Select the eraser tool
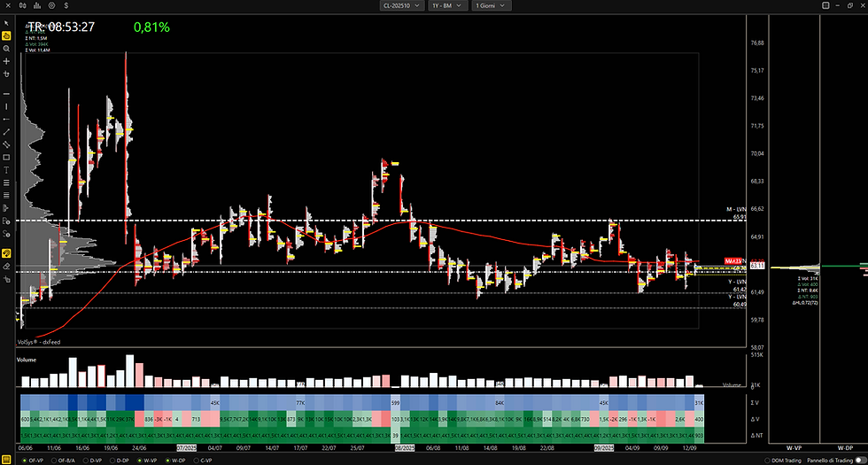The width and height of the screenshot is (868, 465). click(6, 267)
